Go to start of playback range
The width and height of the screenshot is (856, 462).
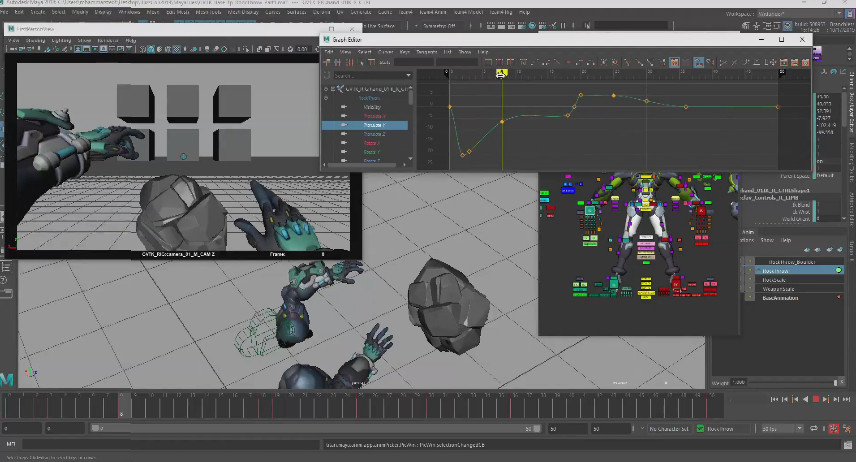[775, 399]
